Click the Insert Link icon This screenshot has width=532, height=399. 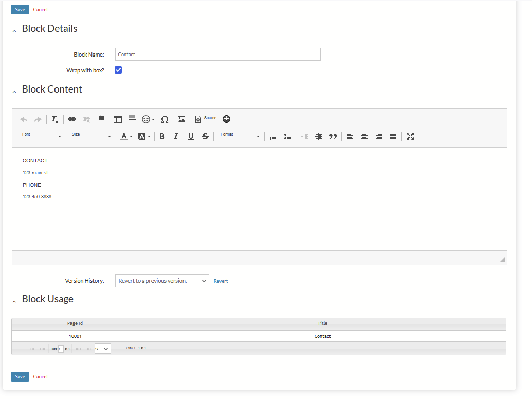pos(72,119)
